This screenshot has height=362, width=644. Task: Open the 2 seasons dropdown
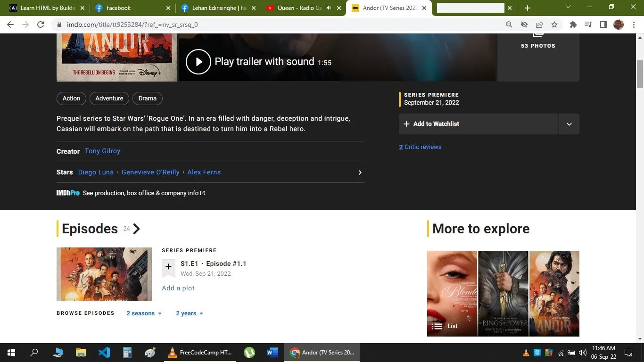pyautogui.click(x=144, y=313)
